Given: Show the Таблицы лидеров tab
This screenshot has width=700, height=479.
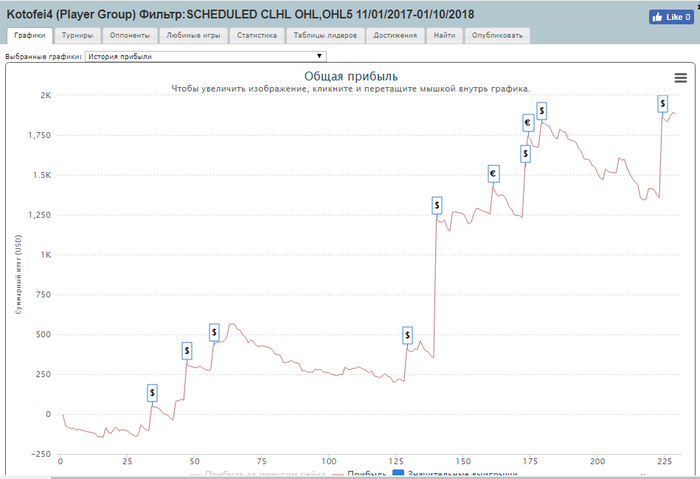Looking at the screenshot, I should pyautogui.click(x=325, y=35).
